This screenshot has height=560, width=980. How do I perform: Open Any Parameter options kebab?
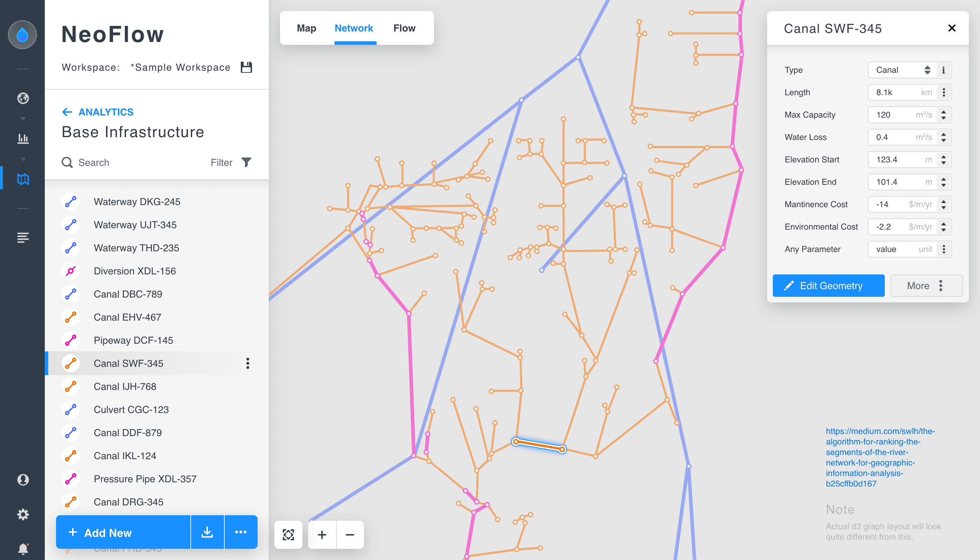944,249
